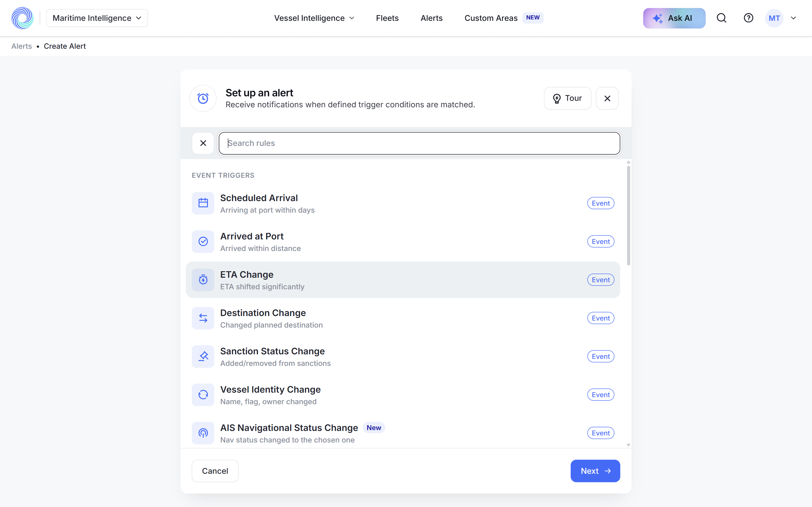Click the rules list vertical scrollbar

[628, 215]
